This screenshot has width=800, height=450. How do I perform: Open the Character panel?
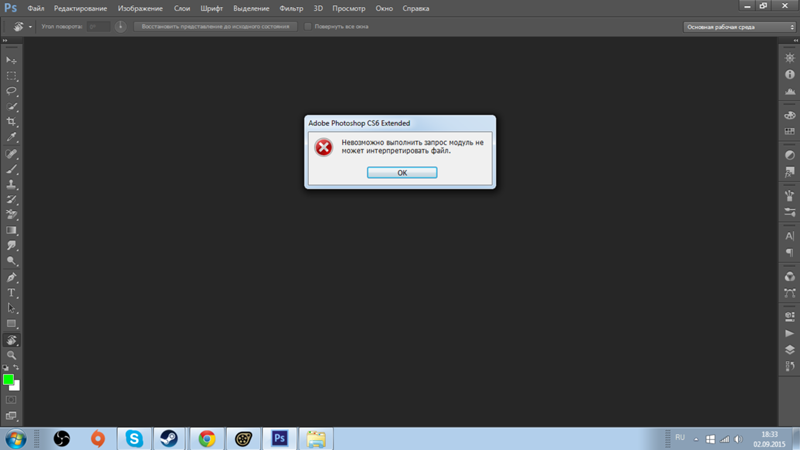tap(790, 236)
